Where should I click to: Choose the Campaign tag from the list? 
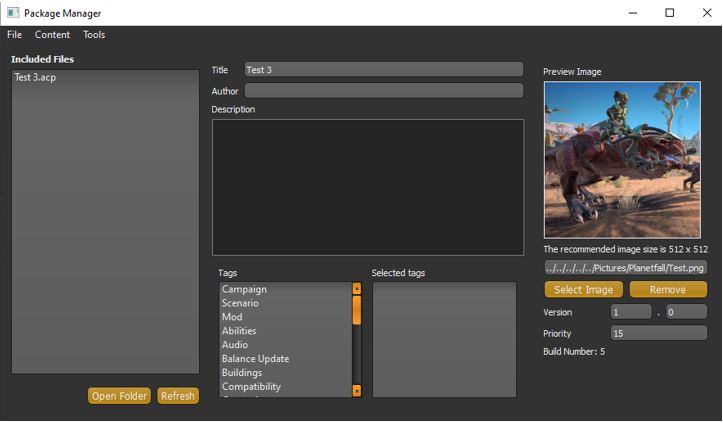click(244, 290)
